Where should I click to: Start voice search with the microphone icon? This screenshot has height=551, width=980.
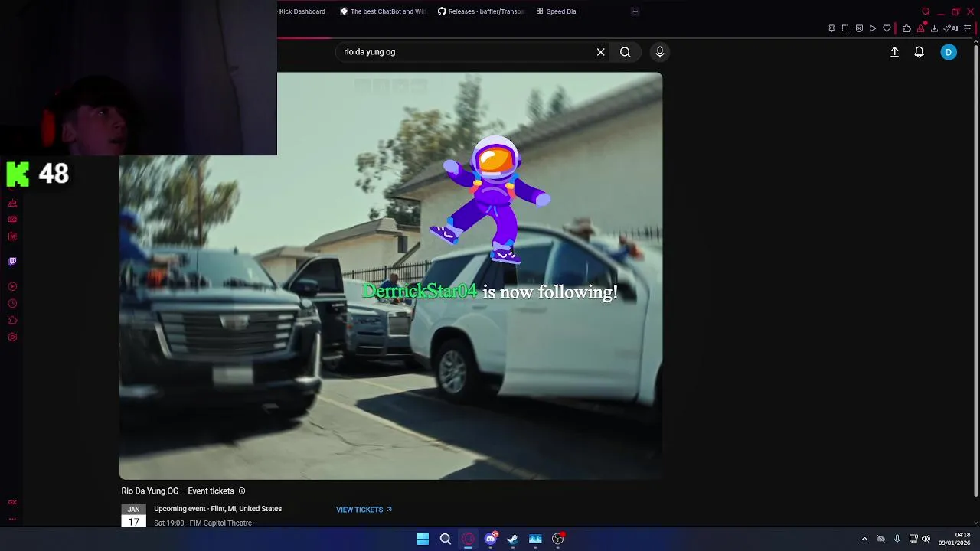(x=660, y=52)
